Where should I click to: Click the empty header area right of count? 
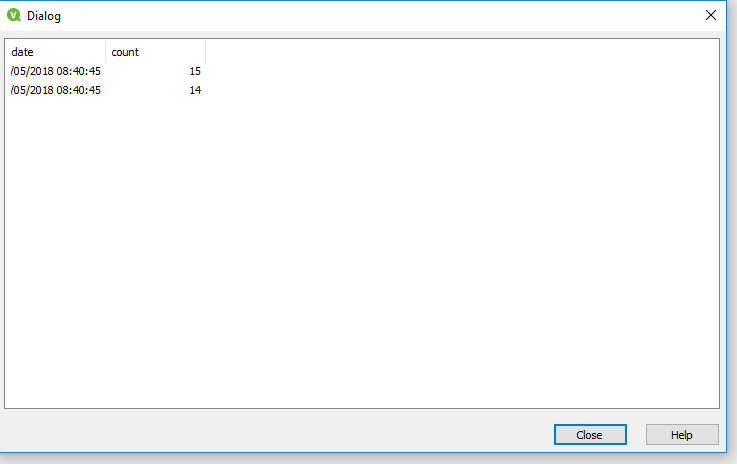coord(462,52)
